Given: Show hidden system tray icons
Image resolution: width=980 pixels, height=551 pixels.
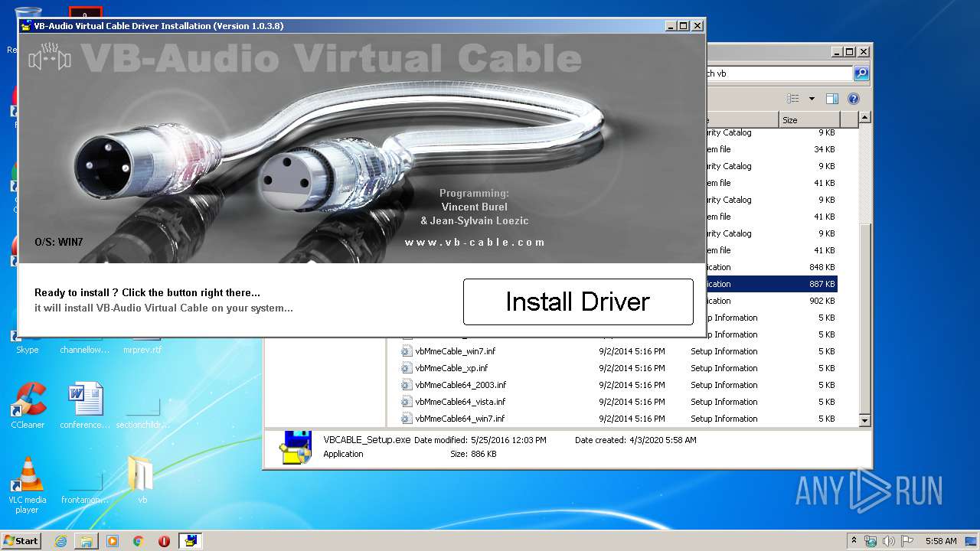Looking at the screenshot, I should (854, 541).
